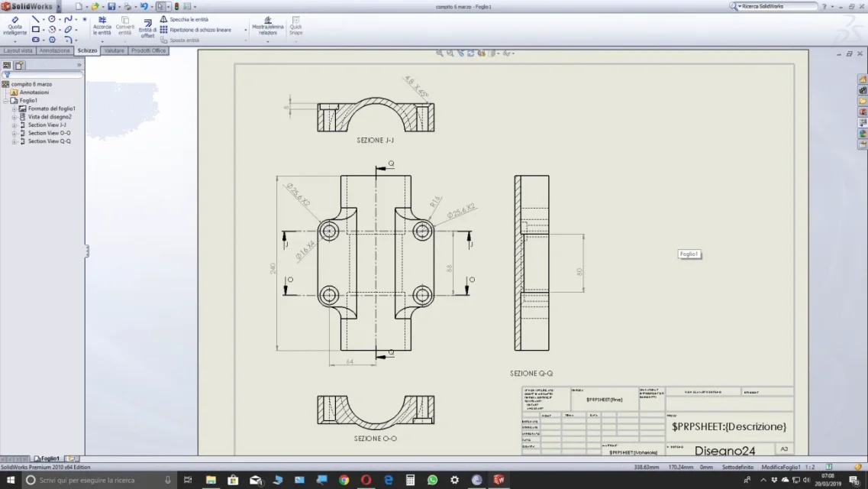Open Mostra/elimina relazioni dropdown arrow
The image size is (868, 489).
click(268, 41)
